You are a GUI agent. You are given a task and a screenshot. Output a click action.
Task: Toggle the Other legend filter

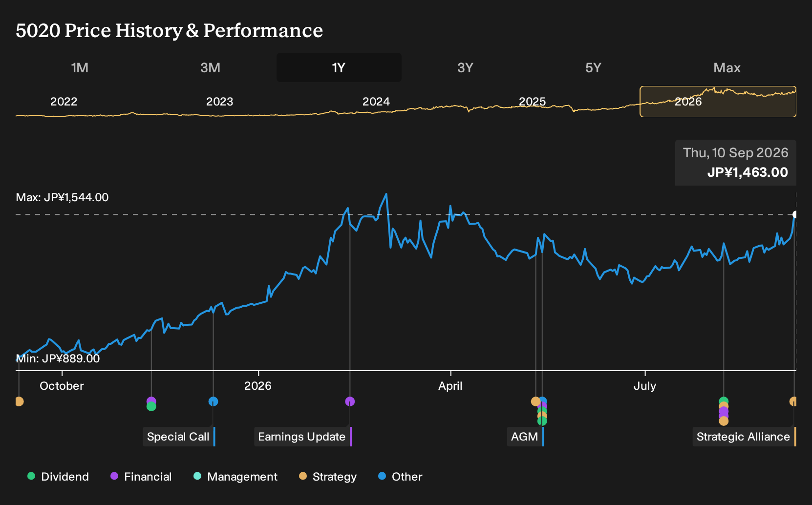click(400, 477)
